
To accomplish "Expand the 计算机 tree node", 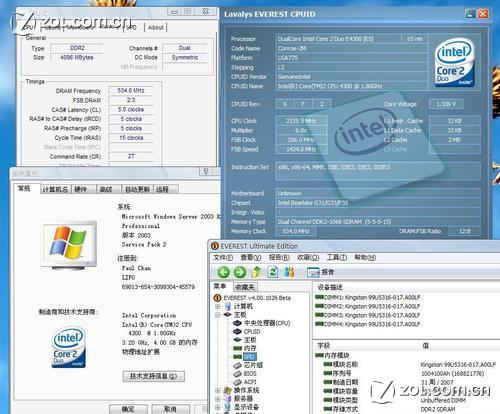I will point(218,306).
